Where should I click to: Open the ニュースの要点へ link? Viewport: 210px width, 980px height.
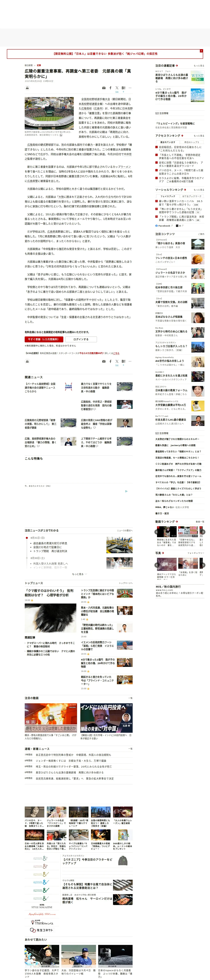click(x=125, y=530)
